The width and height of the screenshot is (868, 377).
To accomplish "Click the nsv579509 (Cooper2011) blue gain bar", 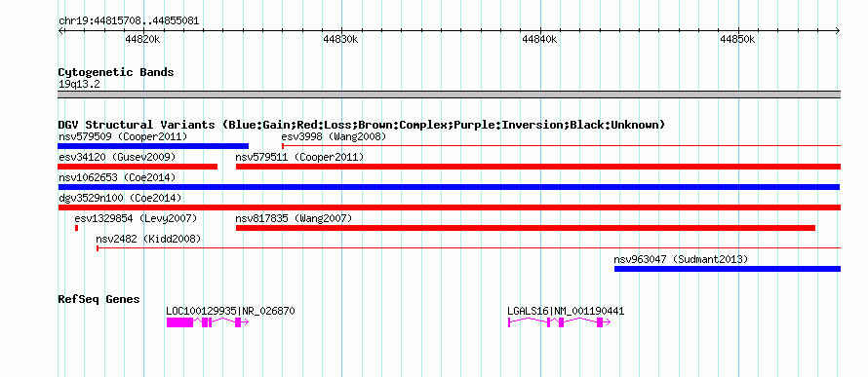I will click(153, 146).
